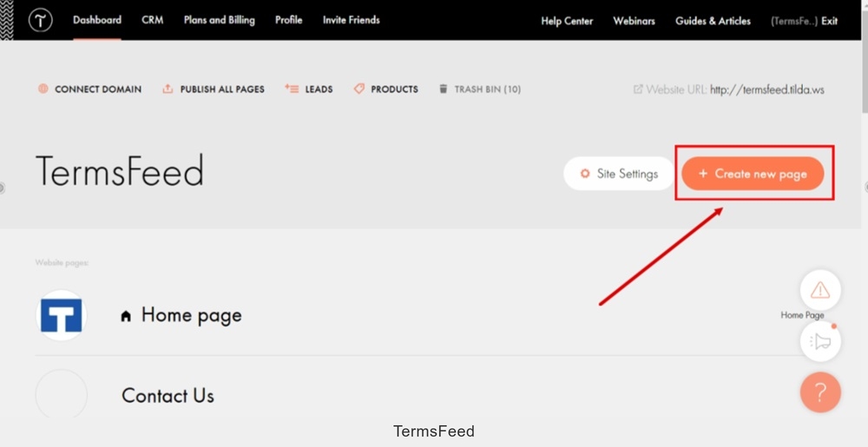Click the house icon beside Home page
The height and width of the screenshot is (447, 868).
[x=126, y=316]
